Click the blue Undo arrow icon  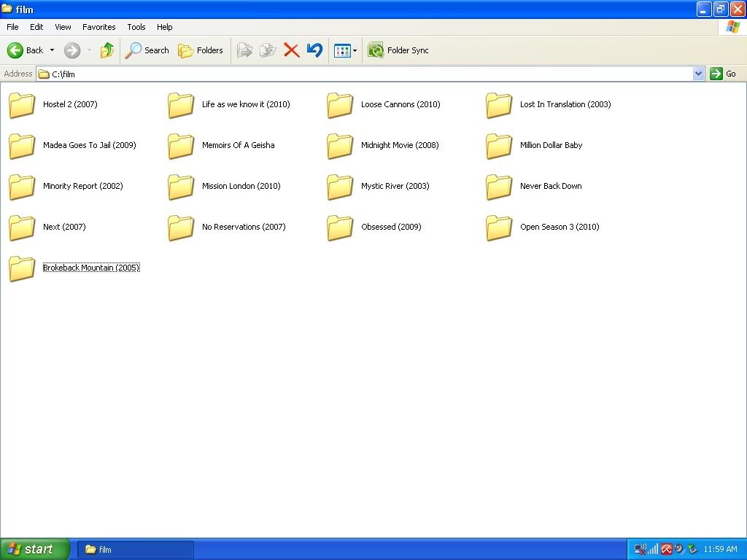[314, 50]
